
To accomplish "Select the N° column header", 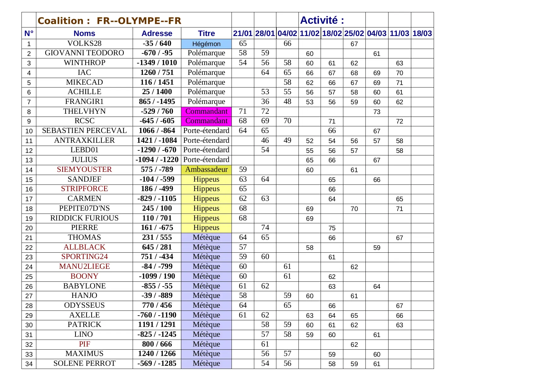I will coord(29,33).
